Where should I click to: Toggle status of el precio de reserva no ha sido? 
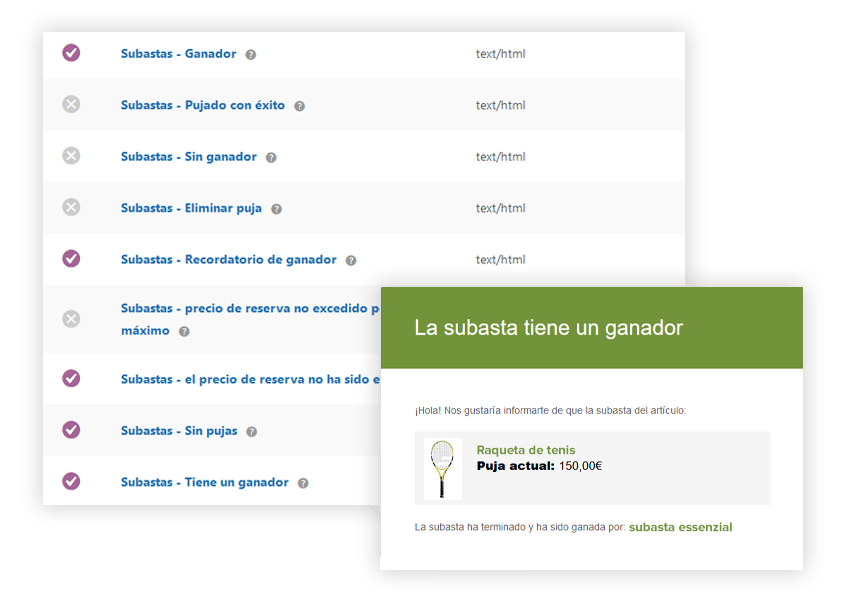(71, 378)
